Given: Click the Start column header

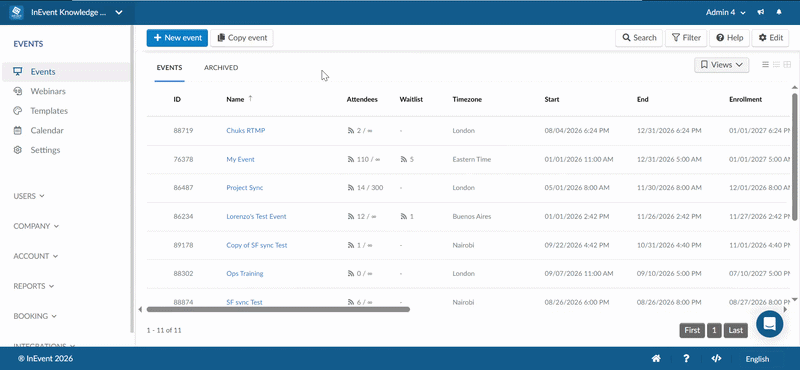Looking at the screenshot, I should tap(552, 100).
